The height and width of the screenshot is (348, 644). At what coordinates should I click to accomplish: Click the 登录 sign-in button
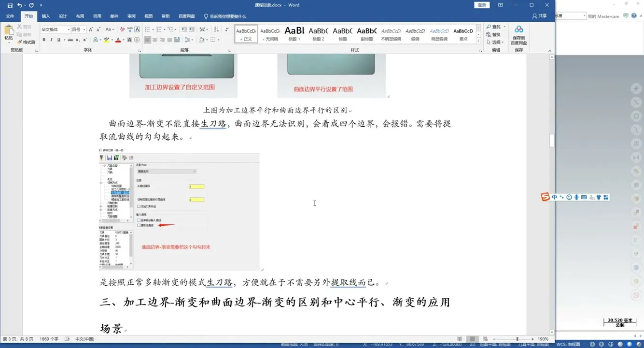tap(481, 4)
